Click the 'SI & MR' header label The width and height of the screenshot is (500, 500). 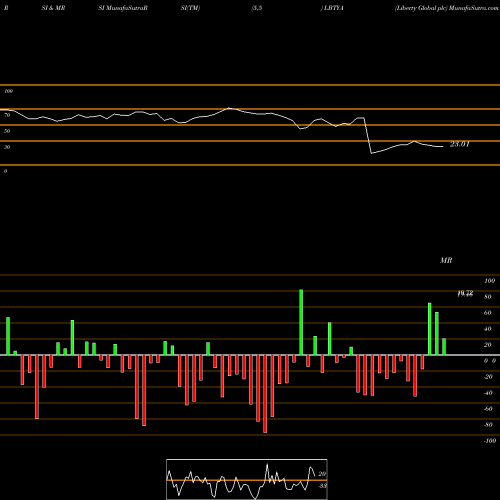(x=53, y=8)
